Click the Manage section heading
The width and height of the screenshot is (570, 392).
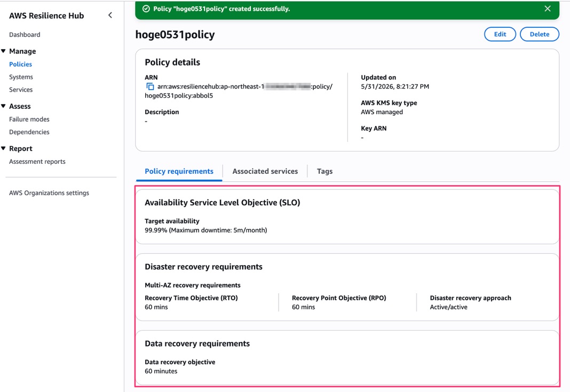22,51
